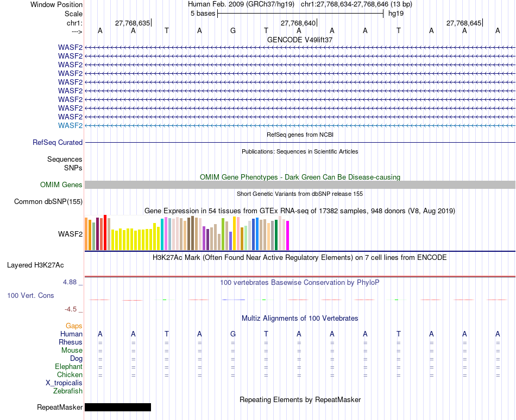Viewport: 516px width, 420px height.
Task: Click the RefSeq genes from NCBI title
Action: 300,135
